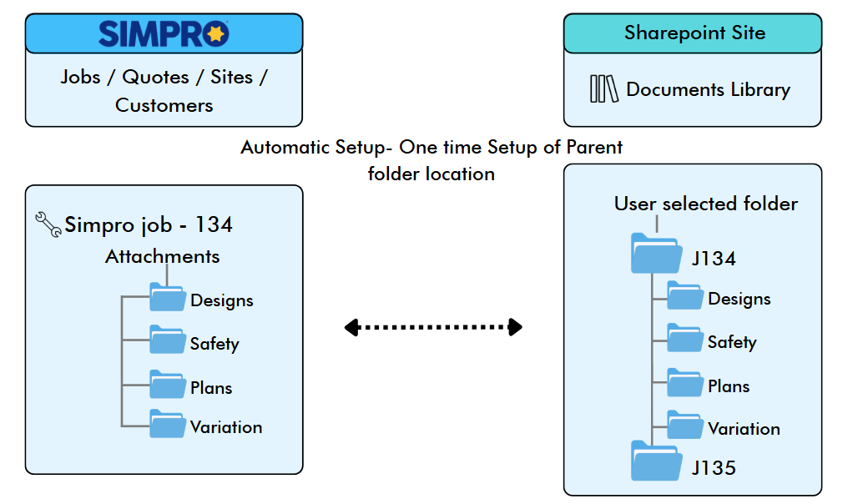Click the "J135" folder name
Screen dimensions: 858x504
click(x=714, y=468)
